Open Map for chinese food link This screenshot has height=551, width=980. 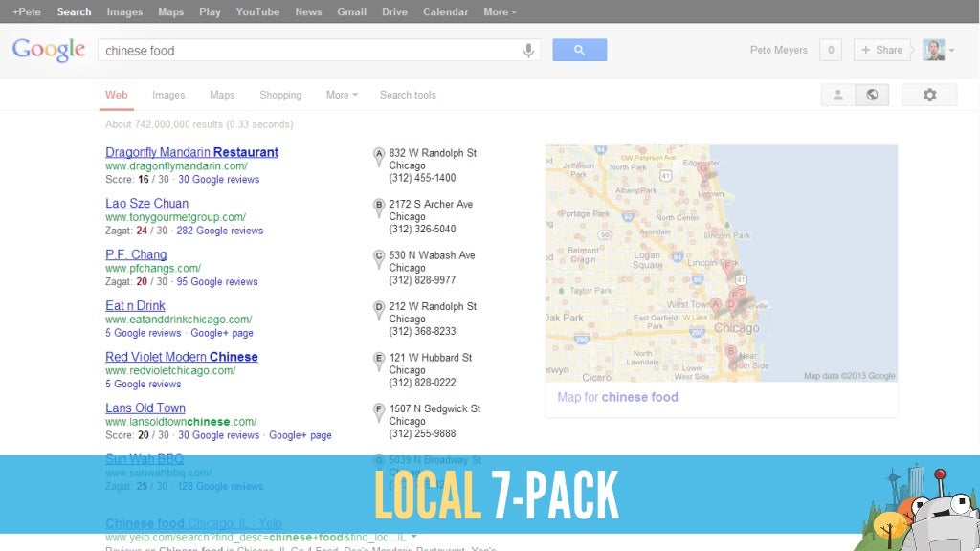(617, 397)
